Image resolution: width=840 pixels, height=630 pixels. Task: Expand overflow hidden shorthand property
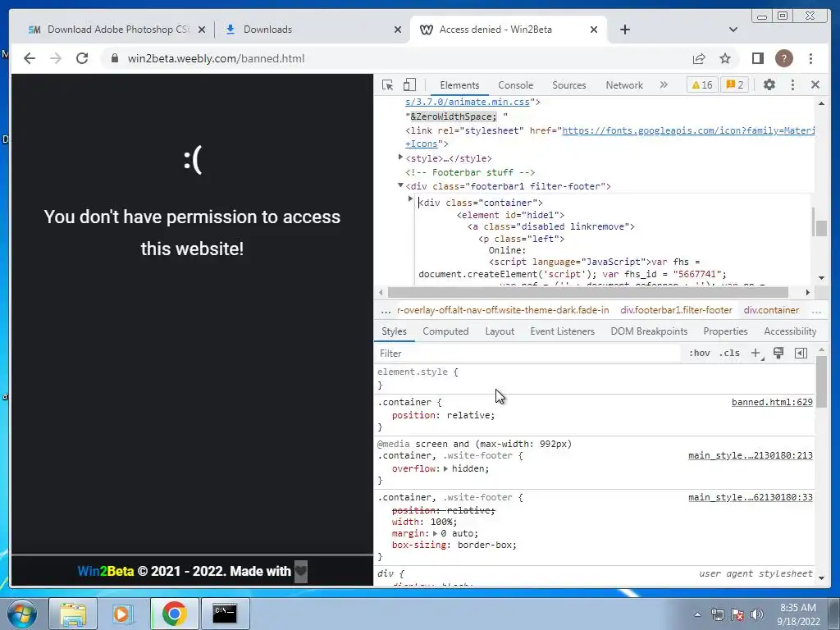tap(445, 468)
